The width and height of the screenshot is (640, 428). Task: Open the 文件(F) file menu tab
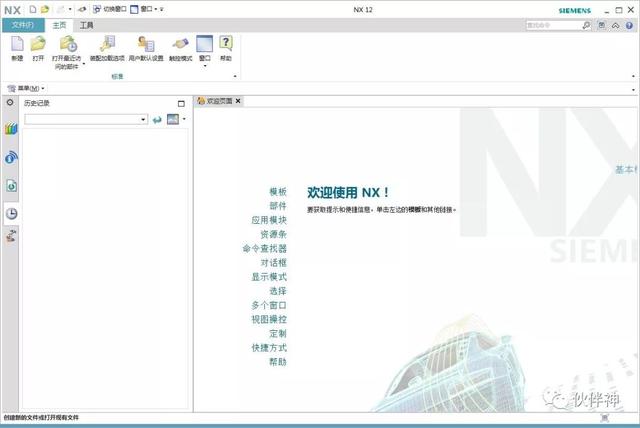click(x=23, y=25)
